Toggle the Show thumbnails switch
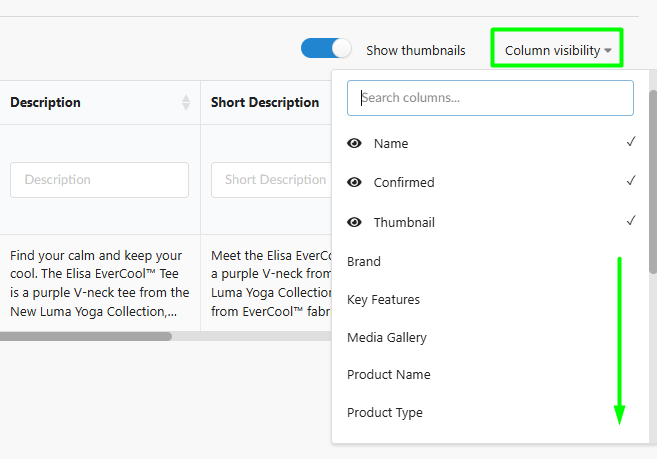 pos(326,49)
